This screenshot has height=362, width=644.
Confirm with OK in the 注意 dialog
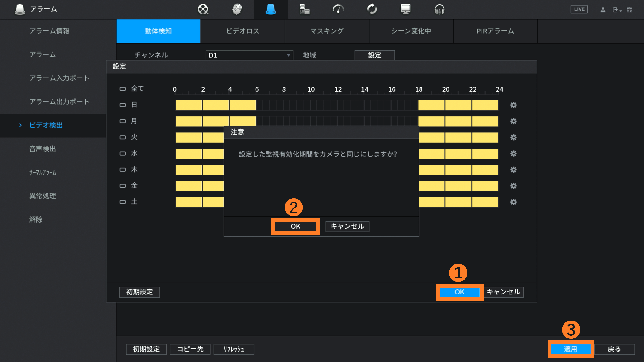[295, 226]
